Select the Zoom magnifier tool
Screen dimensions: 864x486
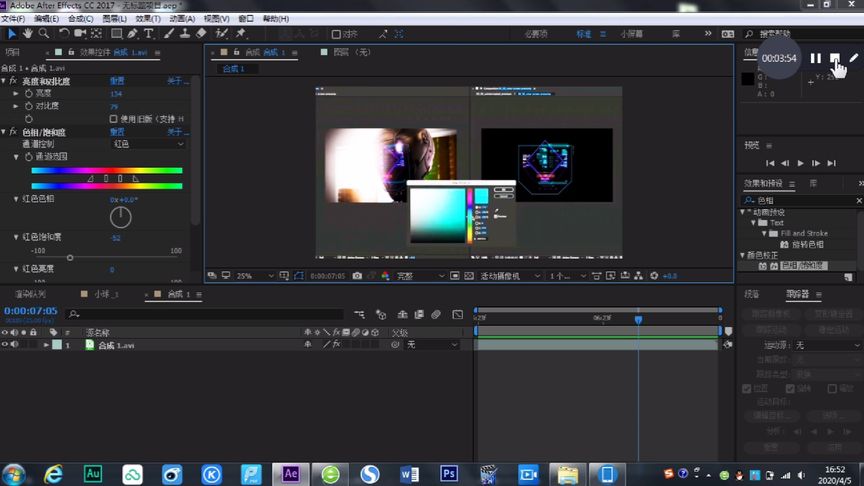click(44, 34)
